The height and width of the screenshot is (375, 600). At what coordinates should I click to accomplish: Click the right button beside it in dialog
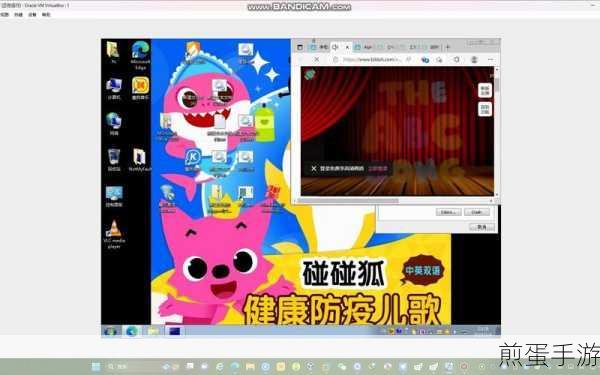tap(477, 212)
